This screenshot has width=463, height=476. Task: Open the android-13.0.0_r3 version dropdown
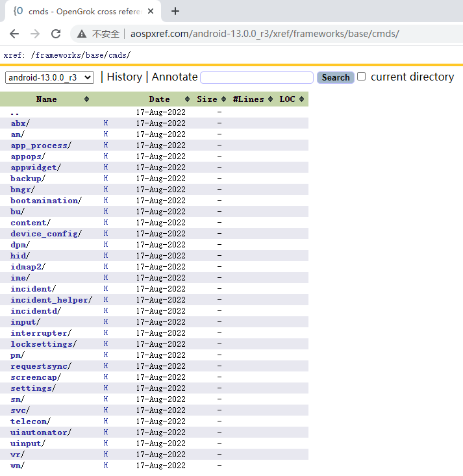[49, 77]
